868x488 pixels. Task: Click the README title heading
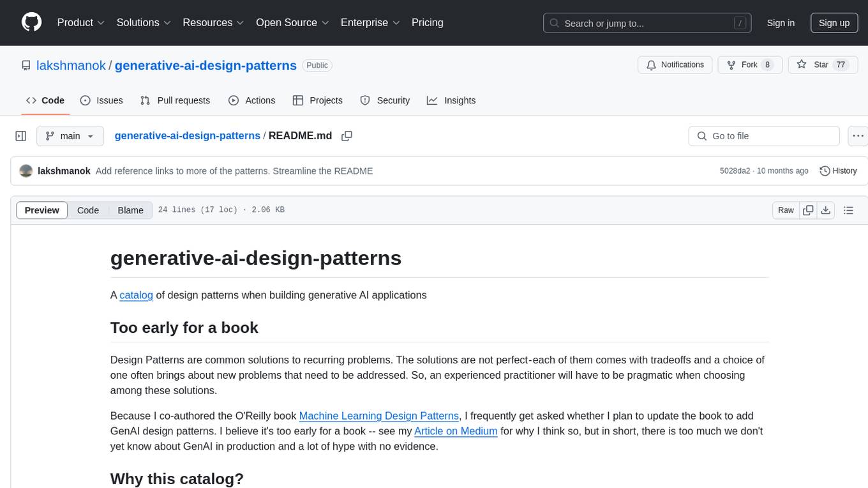256,257
